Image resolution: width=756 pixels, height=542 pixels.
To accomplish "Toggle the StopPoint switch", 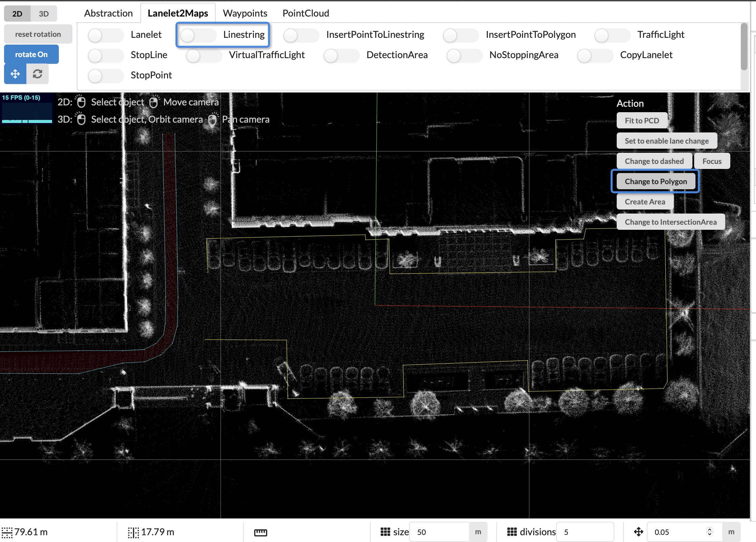I will (x=105, y=75).
